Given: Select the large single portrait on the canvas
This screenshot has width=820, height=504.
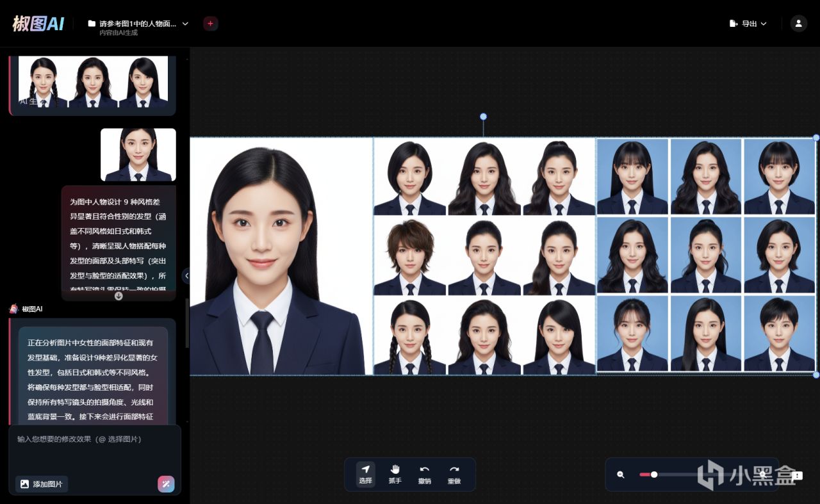Looking at the screenshot, I should [281, 256].
